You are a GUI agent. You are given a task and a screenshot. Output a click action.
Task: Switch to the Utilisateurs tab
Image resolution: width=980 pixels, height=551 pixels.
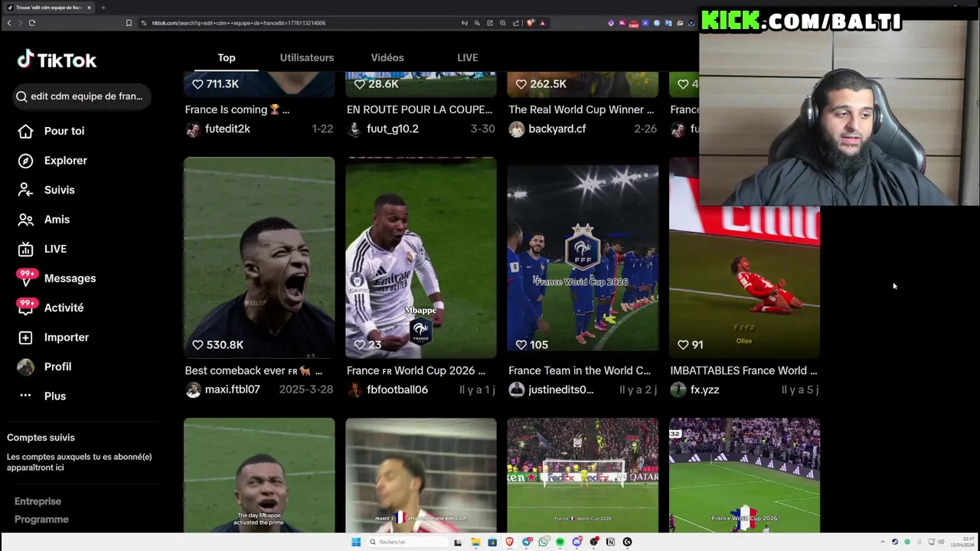pyautogui.click(x=307, y=57)
